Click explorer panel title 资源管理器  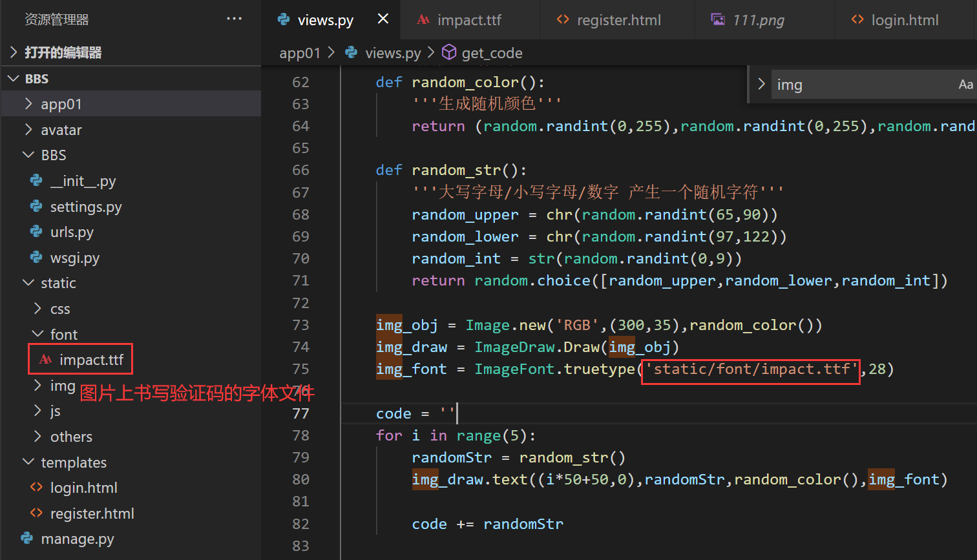[57, 19]
